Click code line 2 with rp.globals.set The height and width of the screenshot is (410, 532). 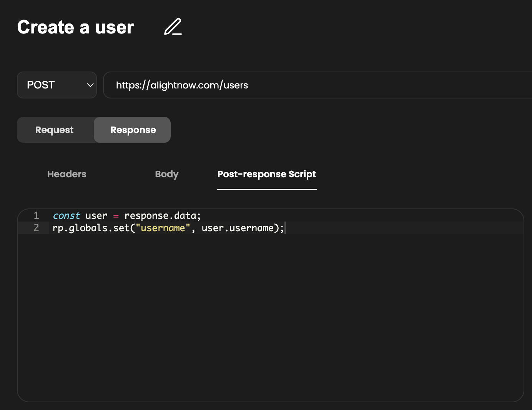click(168, 228)
